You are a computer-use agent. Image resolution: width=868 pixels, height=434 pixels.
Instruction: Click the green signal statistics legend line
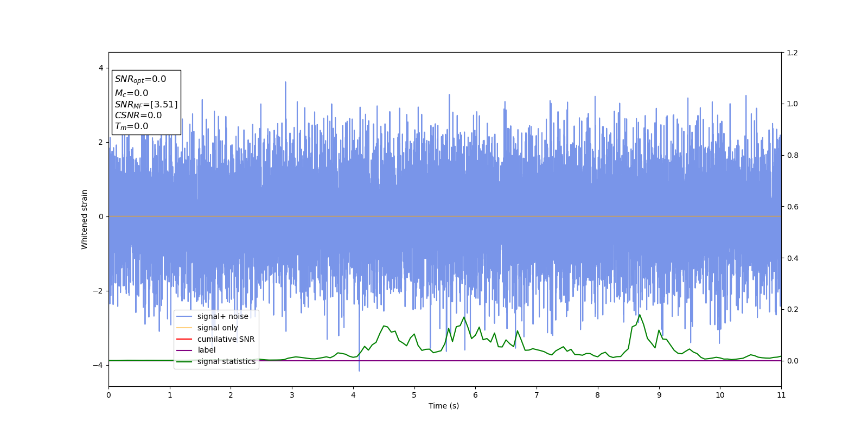point(184,361)
